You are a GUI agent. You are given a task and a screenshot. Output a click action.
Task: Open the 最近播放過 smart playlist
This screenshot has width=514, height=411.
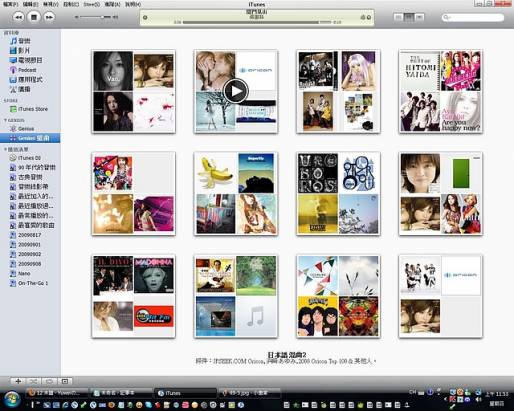tap(31, 206)
